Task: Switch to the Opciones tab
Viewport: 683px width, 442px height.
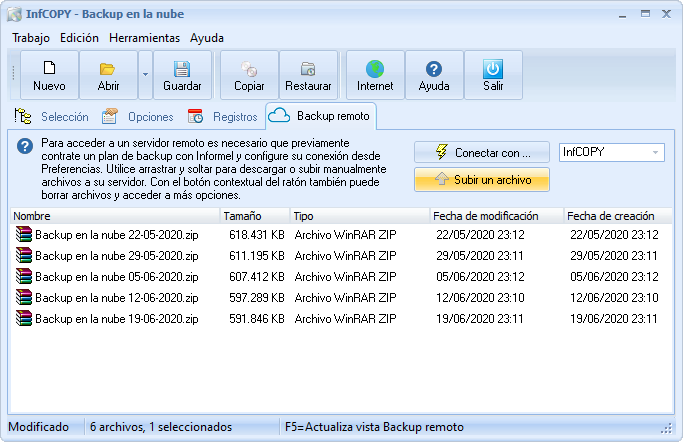Action: [x=138, y=117]
